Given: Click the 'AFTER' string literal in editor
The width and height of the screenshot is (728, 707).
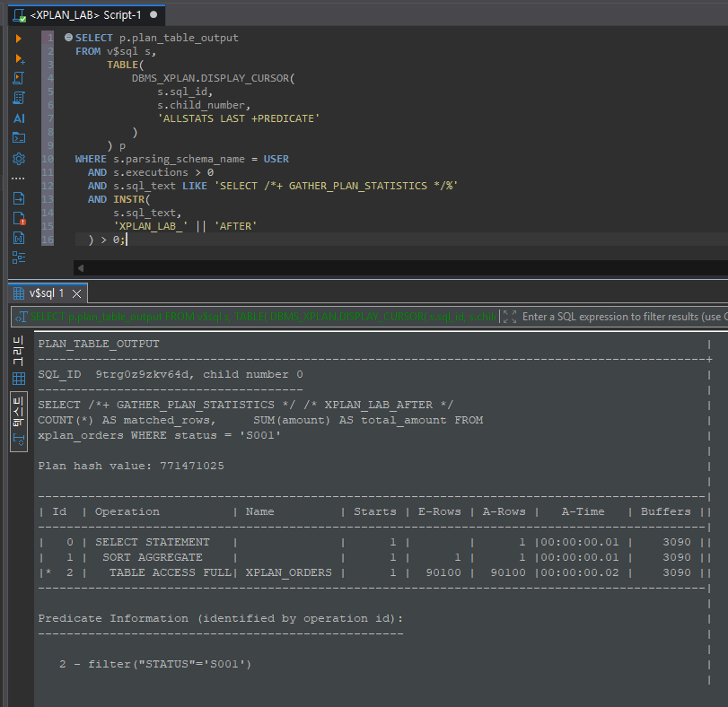Looking at the screenshot, I should pos(235,226).
